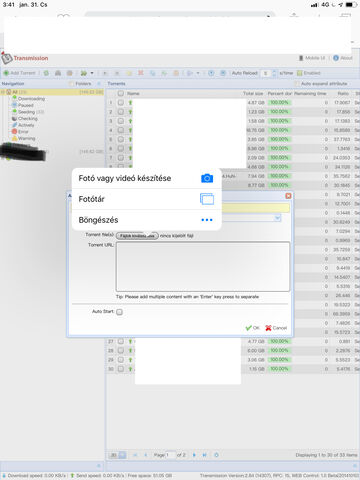This screenshot has width=360, height=480.
Task: Go to previous page arrow in pager
Action: 145,455
